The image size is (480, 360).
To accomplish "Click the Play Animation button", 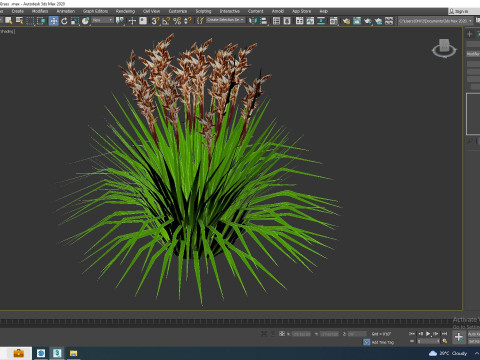I will (x=428, y=333).
